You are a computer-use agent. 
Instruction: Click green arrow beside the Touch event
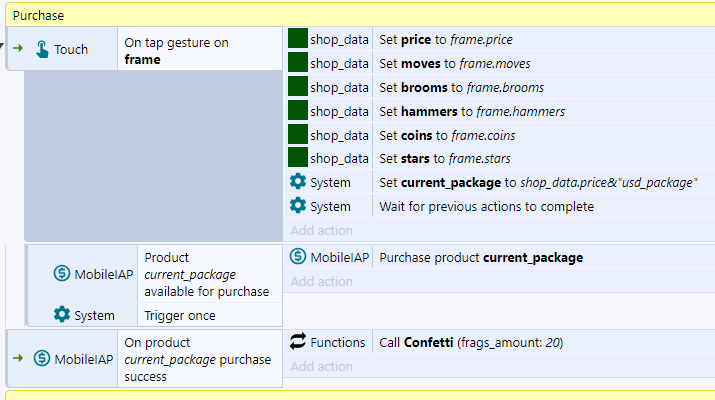tap(17, 50)
